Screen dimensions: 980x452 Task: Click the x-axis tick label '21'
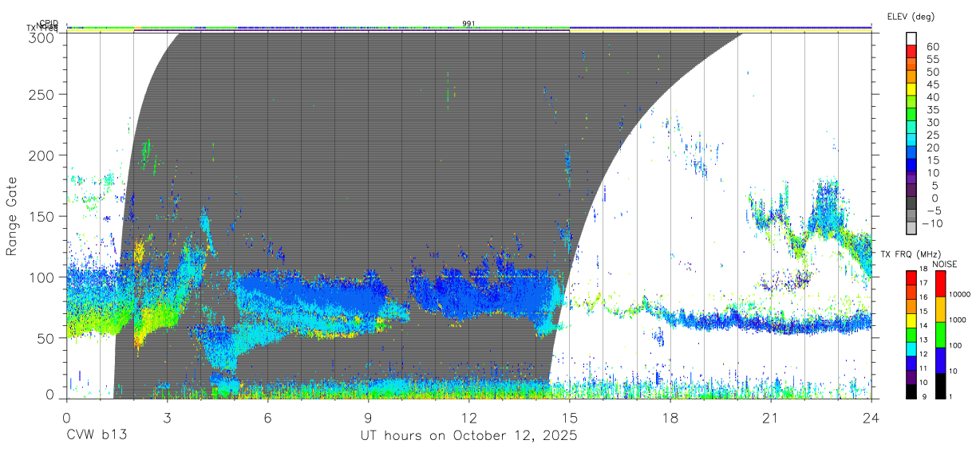click(771, 417)
